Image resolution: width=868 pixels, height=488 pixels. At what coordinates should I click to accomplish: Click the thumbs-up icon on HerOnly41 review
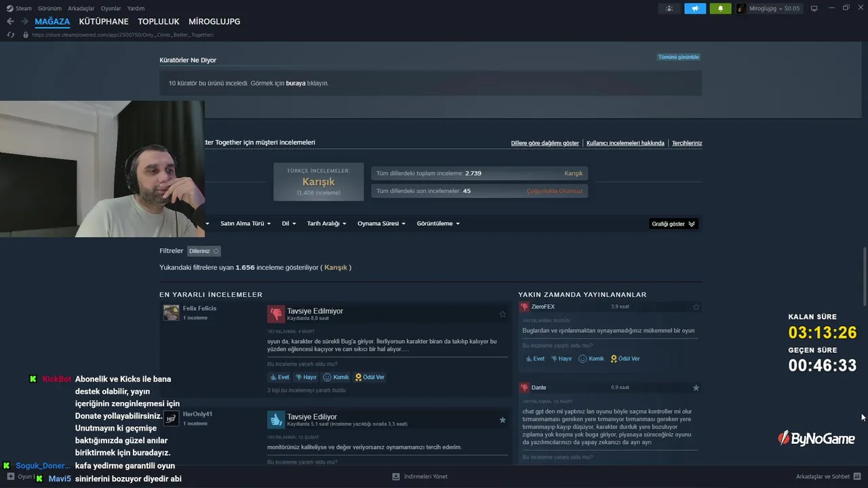275,420
